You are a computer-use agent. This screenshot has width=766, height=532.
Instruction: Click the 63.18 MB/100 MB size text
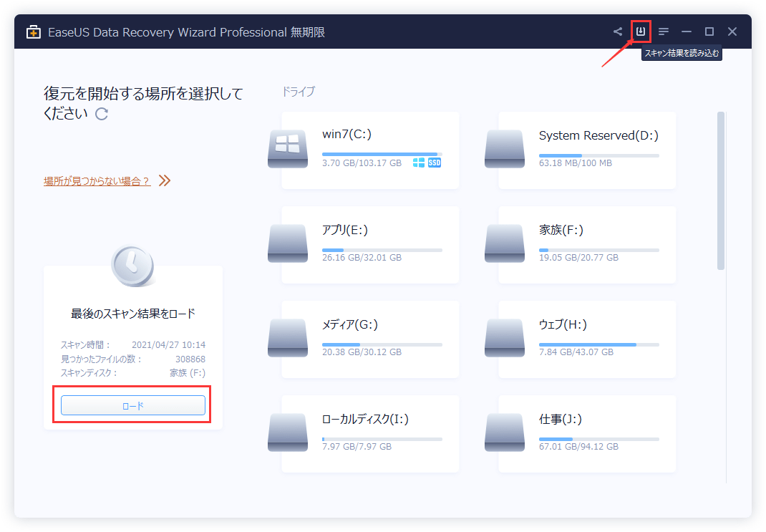pos(576,163)
